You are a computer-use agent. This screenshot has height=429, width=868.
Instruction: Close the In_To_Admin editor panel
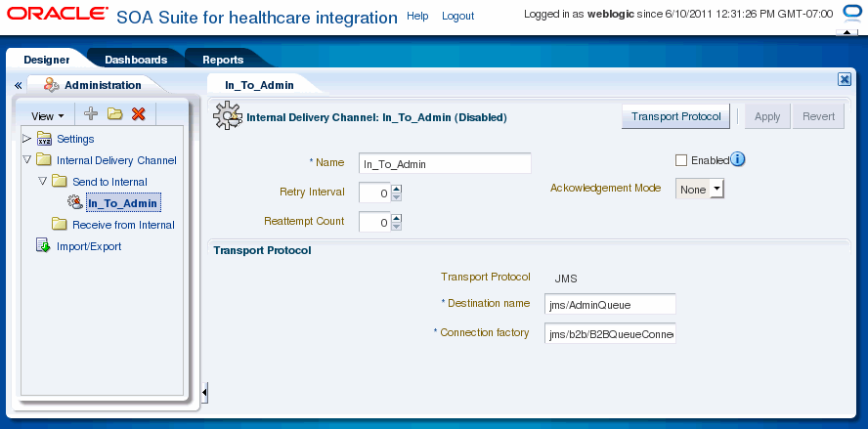(x=845, y=80)
